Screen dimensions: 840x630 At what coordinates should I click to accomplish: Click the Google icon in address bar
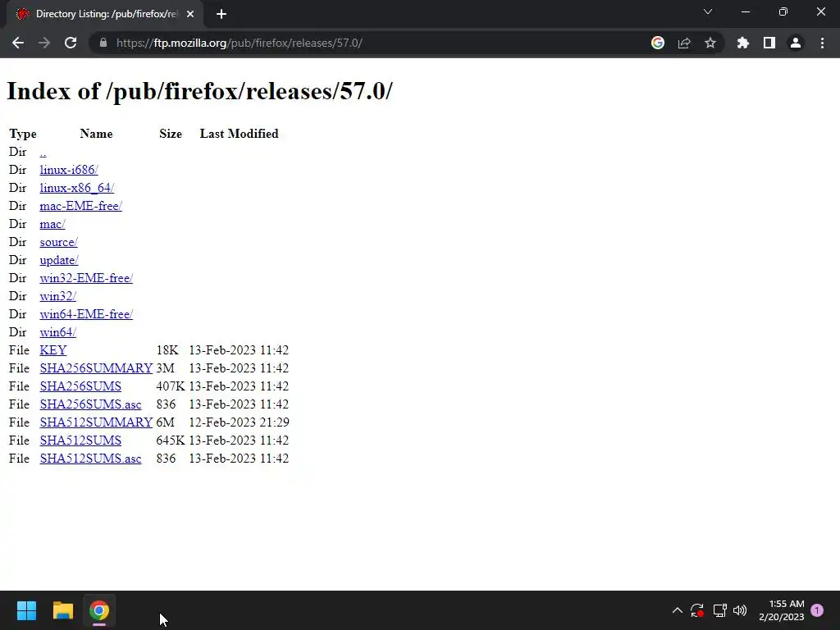point(658,43)
